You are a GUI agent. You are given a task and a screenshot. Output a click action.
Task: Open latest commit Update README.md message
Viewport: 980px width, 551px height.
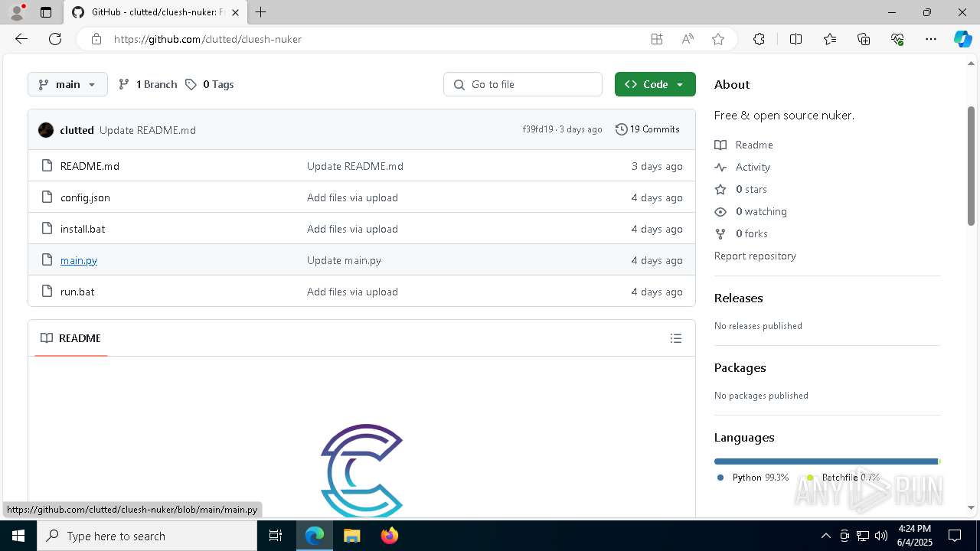(148, 130)
